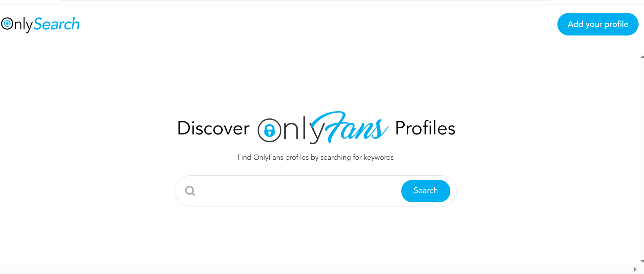The width and height of the screenshot is (644, 274).
Task: Click the dark outer ring of OnlyFans O
Action: 269,130
